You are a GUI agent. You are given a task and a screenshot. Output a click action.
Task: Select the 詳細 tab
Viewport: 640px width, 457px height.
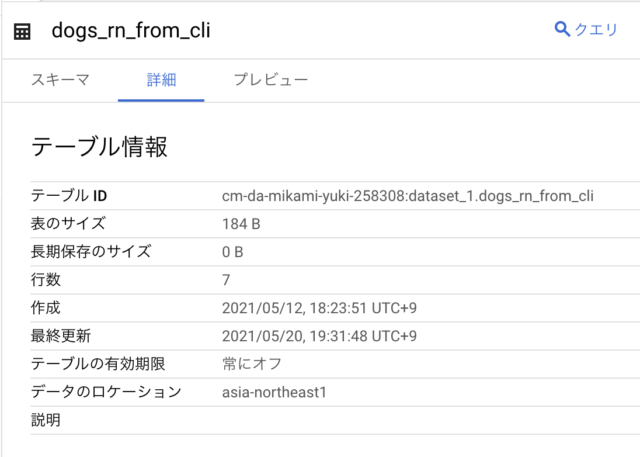coord(161,80)
